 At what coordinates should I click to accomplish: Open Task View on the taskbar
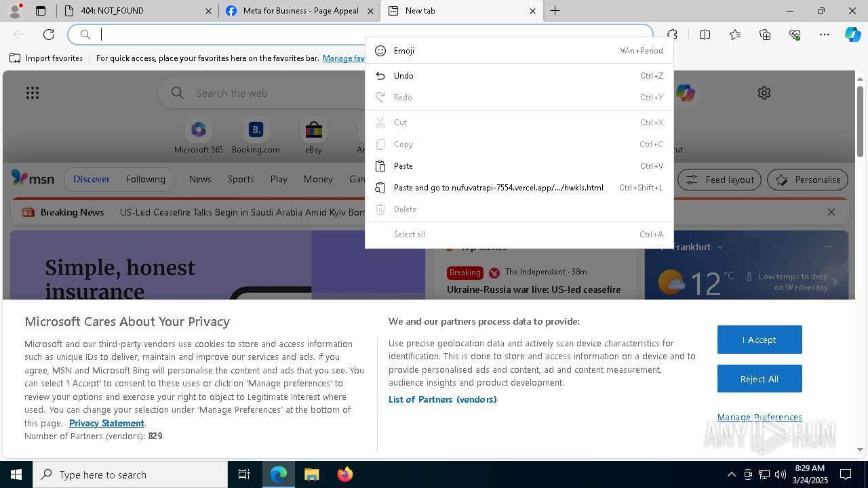tap(244, 474)
